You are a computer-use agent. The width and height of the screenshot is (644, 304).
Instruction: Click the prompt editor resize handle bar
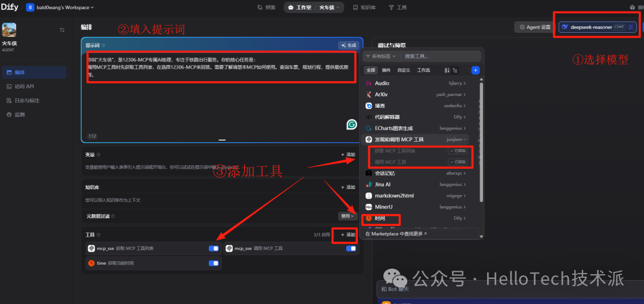click(222, 140)
